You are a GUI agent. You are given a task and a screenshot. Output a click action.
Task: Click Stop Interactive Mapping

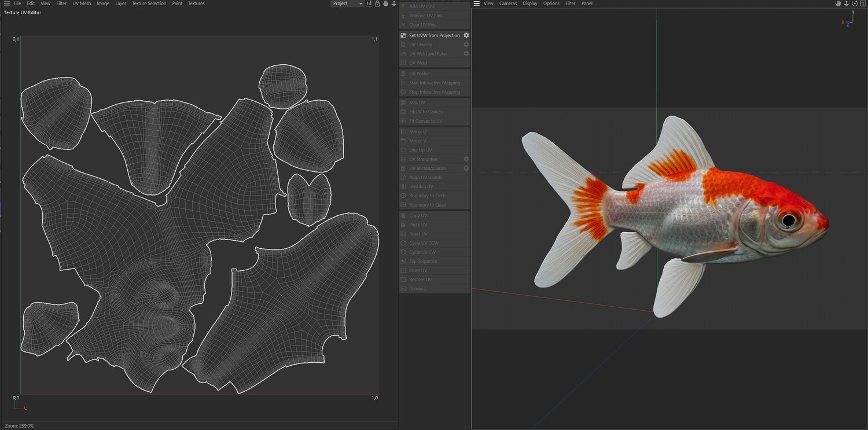tap(435, 92)
